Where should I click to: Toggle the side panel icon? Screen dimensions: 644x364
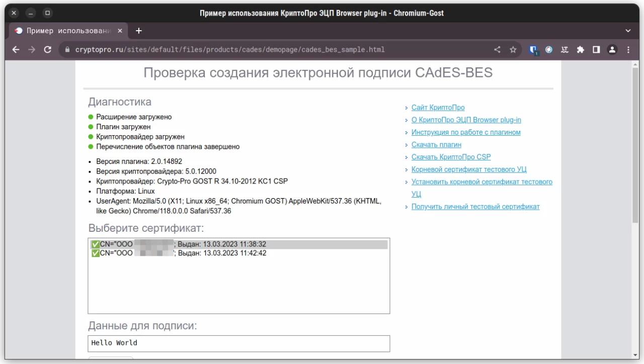596,50
